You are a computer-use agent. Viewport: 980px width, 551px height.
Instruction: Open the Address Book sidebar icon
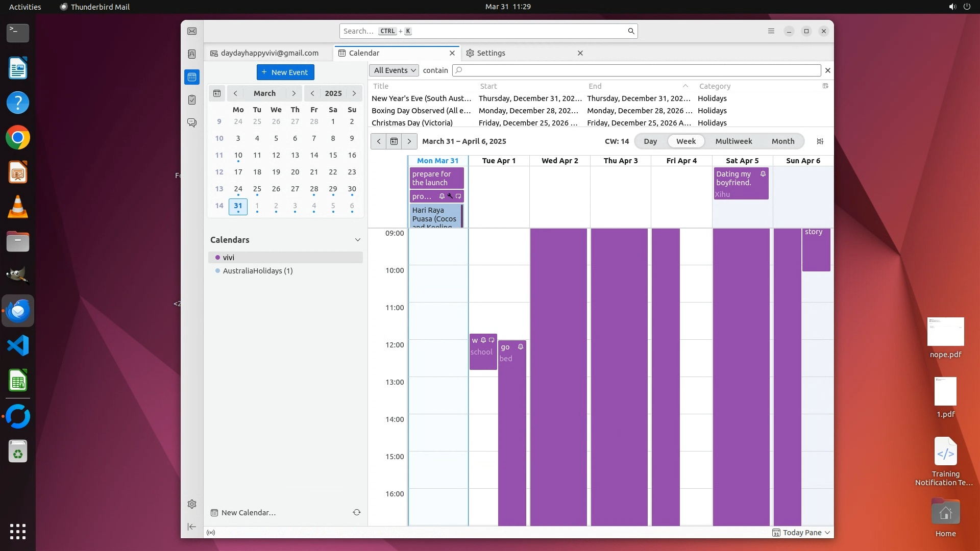point(192,54)
